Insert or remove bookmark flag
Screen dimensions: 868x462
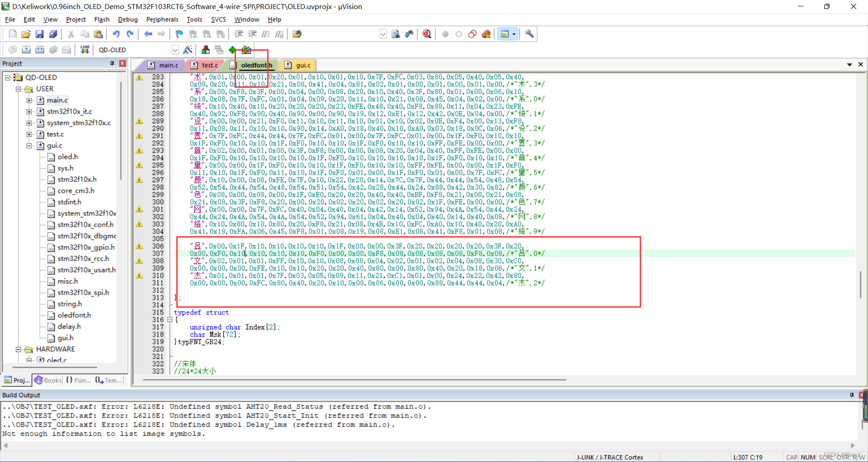179,34
